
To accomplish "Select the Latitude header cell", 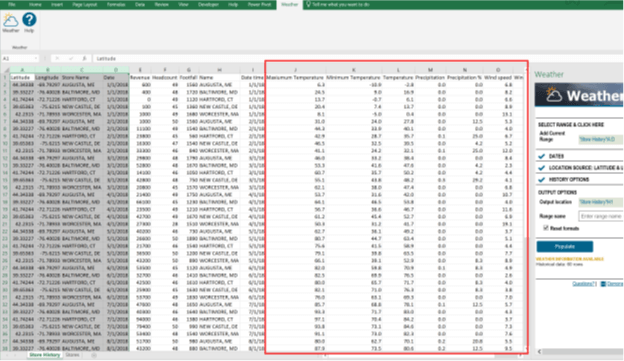I will pos(22,78).
